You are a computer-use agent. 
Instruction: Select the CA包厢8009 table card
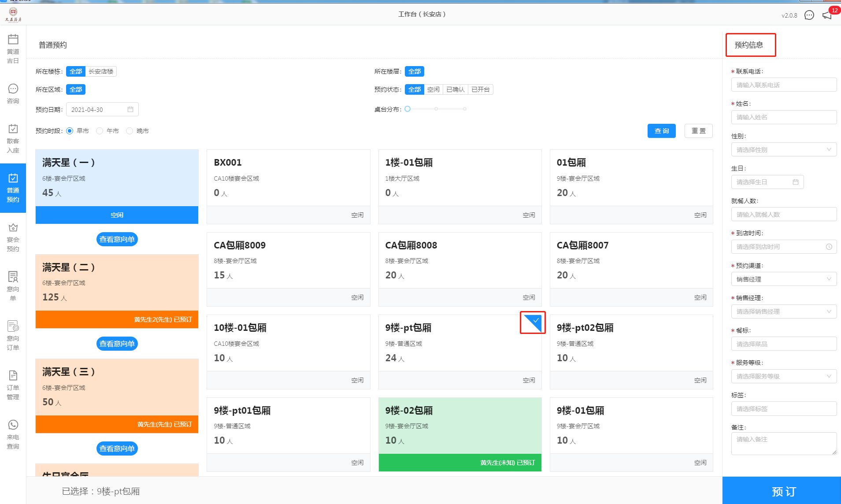tap(289, 269)
